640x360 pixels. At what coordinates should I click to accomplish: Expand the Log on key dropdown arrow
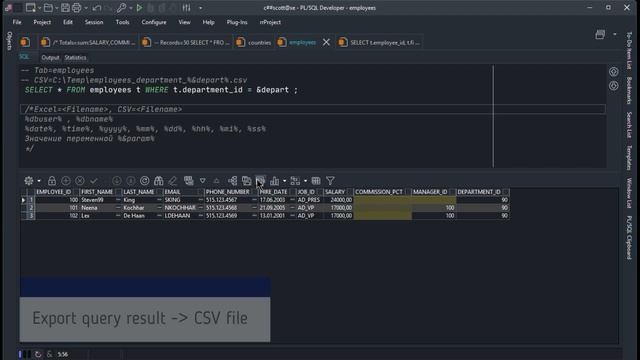point(131,8)
